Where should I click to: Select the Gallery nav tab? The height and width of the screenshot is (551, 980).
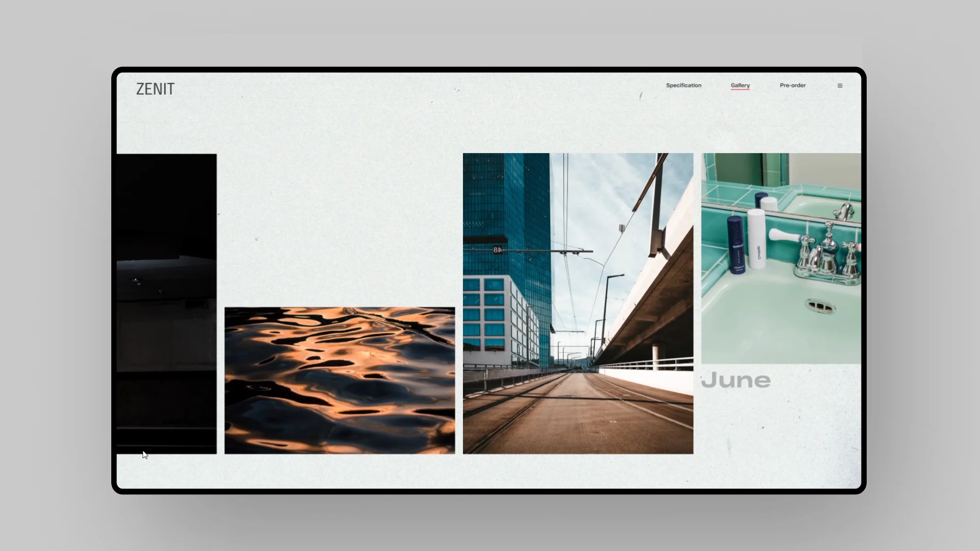pyautogui.click(x=740, y=85)
